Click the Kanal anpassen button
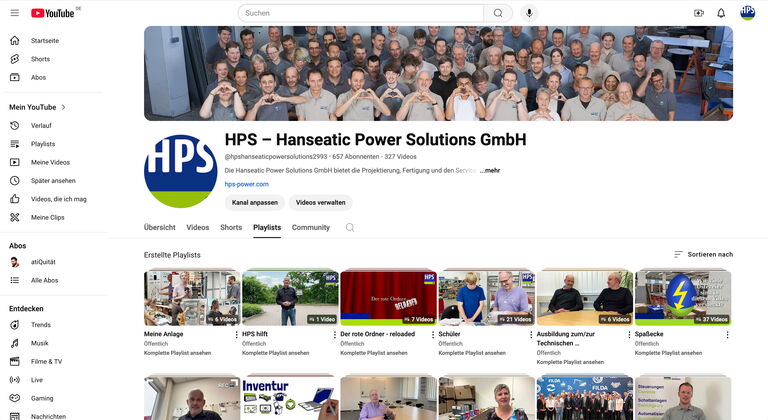The height and width of the screenshot is (420, 768). tap(253, 203)
